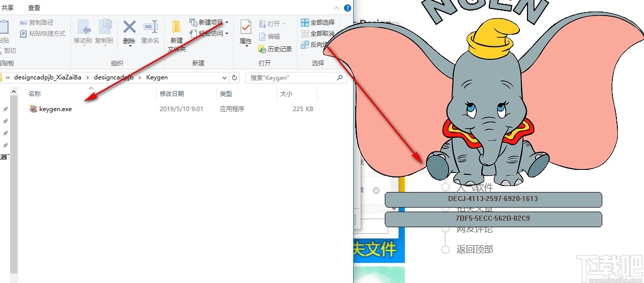The height and width of the screenshot is (283, 644).
Task: Click the DECJ-4113-2597-6920-1613 serial field
Action: click(x=493, y=199)
